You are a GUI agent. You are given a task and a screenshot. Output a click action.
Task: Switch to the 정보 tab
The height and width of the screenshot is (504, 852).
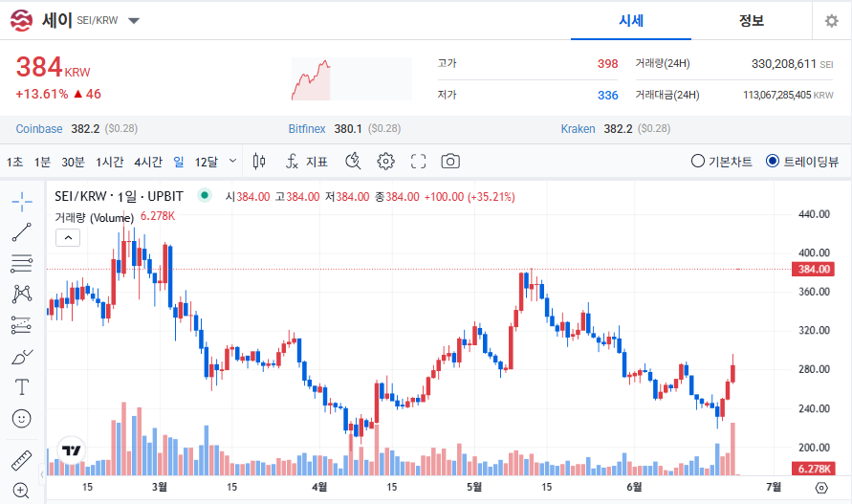[x=752, y=21]
